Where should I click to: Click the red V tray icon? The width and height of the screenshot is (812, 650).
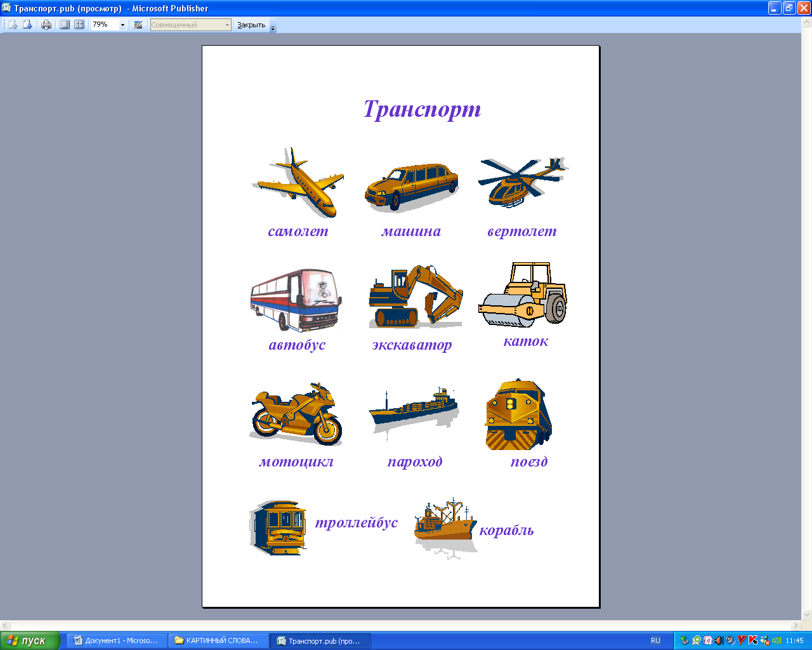click(x=742, y=640)
